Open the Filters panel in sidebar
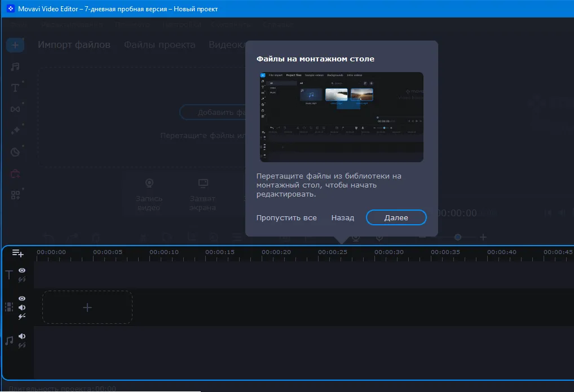Image resolution: width=574 pixels, height=392 pixels. coord(15,152)
